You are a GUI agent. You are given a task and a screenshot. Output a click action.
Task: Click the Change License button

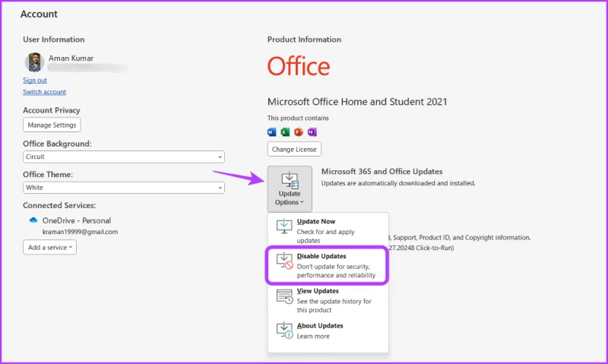[294, 149]
